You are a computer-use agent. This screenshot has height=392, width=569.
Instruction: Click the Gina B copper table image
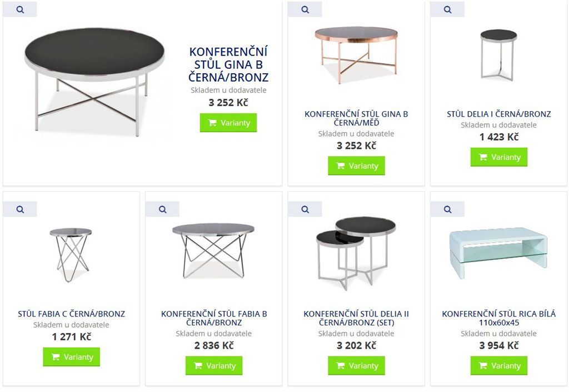pos(356,54)
